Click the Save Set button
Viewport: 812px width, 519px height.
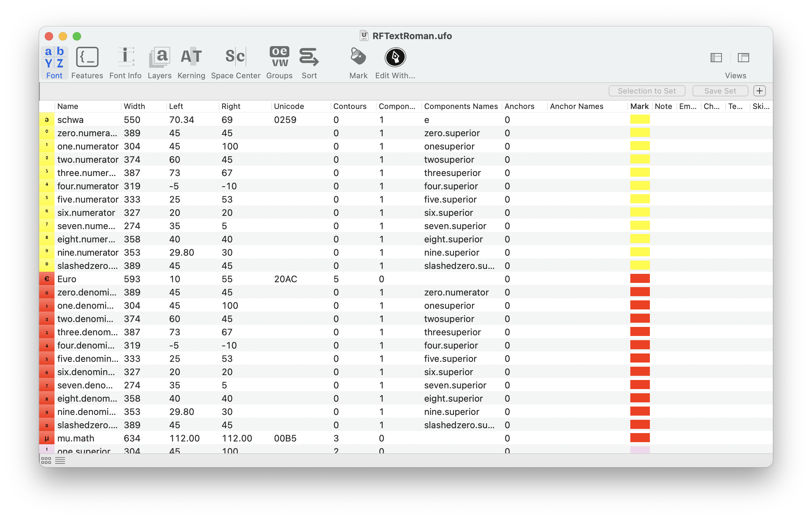click(x=720, y=91)
